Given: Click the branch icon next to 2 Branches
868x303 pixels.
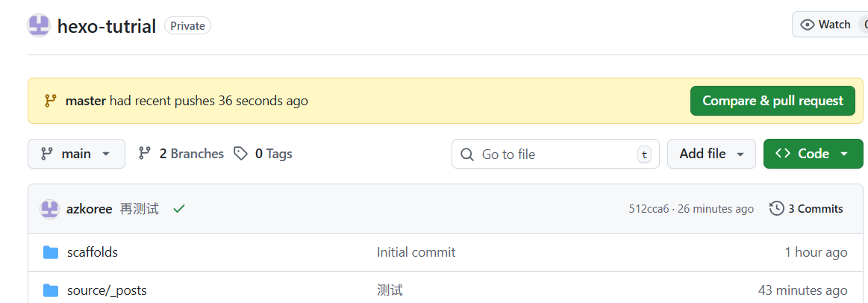Looking at the screenshot, I should (x=145, y=154).
